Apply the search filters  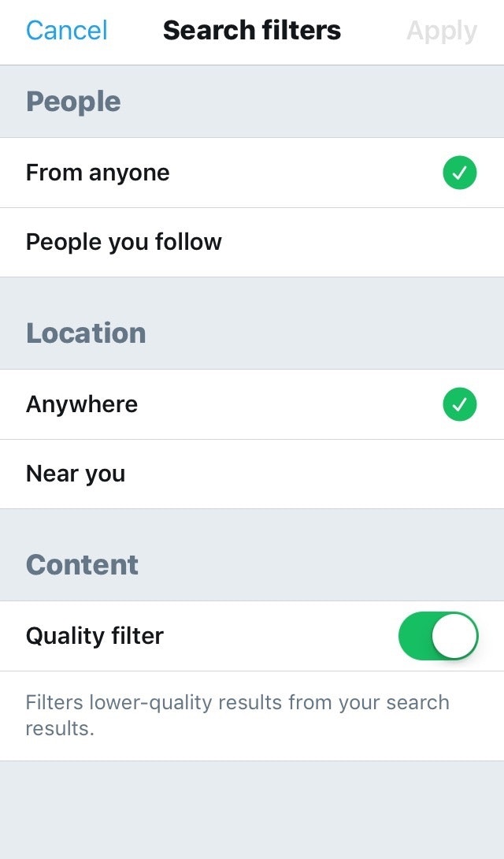pos(441,31)
